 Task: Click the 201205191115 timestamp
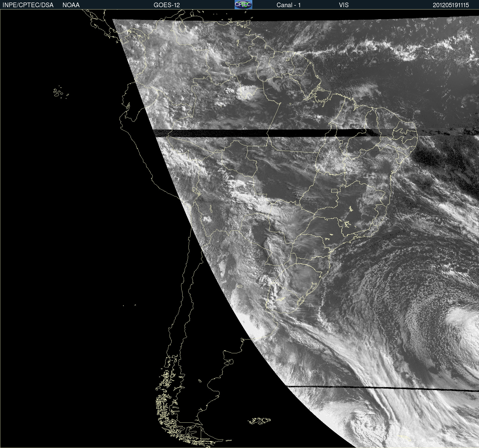click(x=451, y=5)
